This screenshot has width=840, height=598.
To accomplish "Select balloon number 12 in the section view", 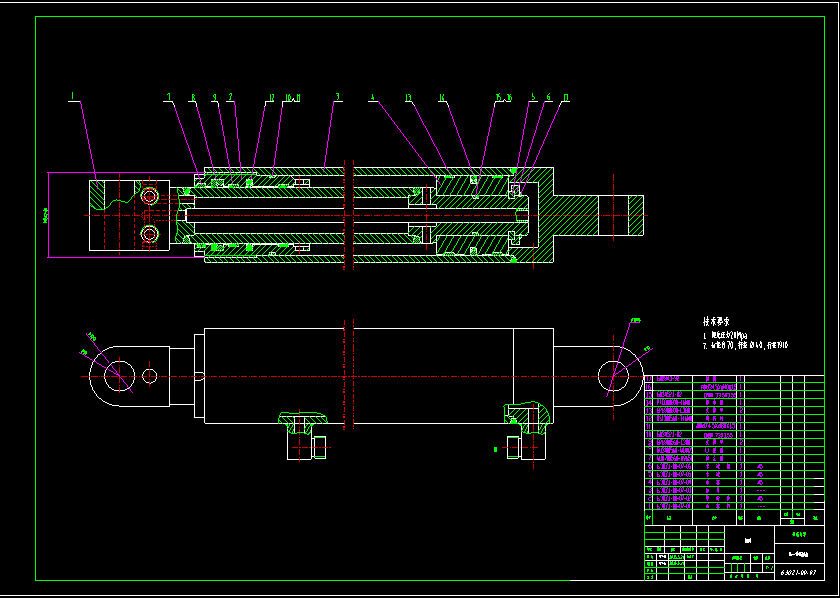I will [x=271, y=97].
